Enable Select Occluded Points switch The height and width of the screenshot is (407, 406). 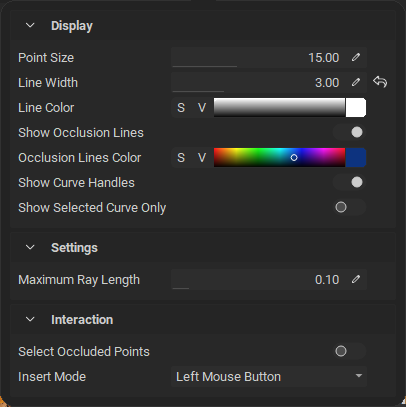tap(349, 351)
